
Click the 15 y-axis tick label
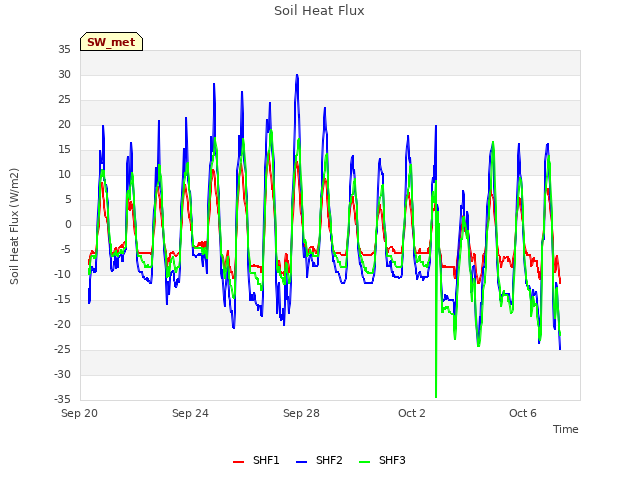point(64,150)
